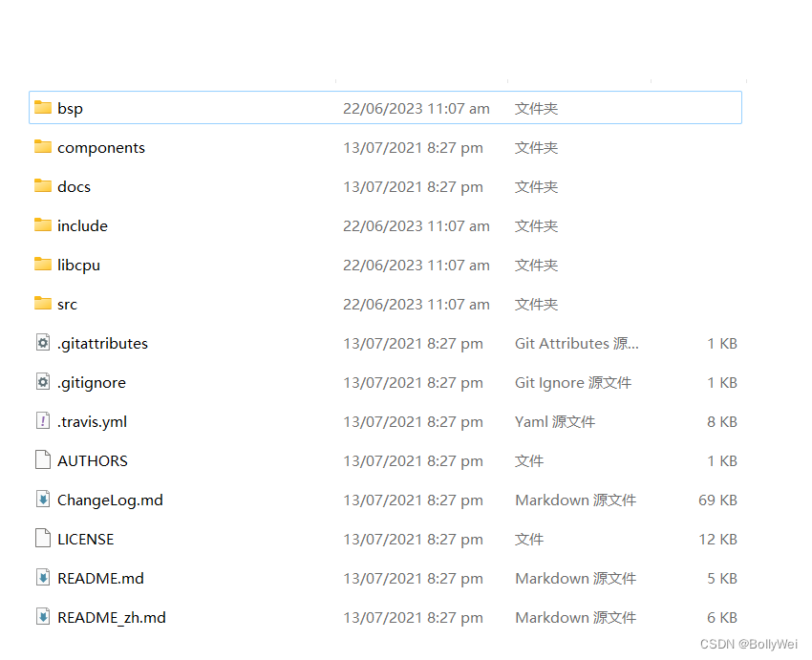This screenshot has height=660, width=812.
Task: Open the README_zh.md file
Action: (112, 617)
